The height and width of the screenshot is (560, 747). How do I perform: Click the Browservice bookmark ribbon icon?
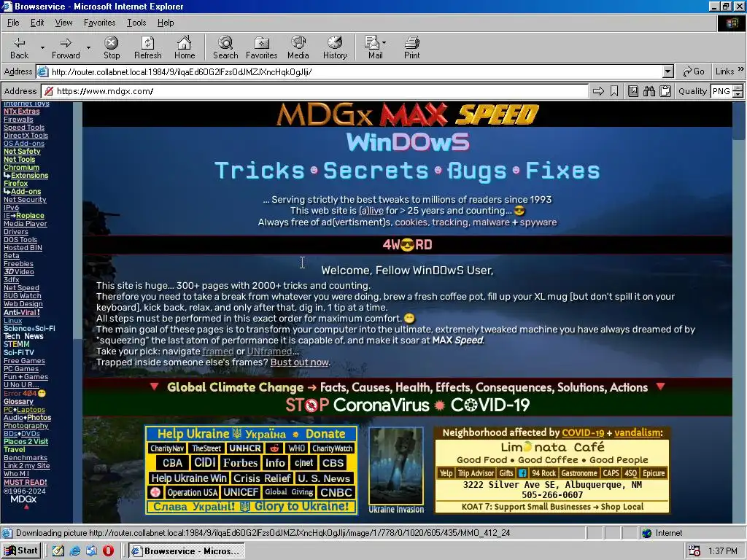pyautogui.click(x=614, y=91)
